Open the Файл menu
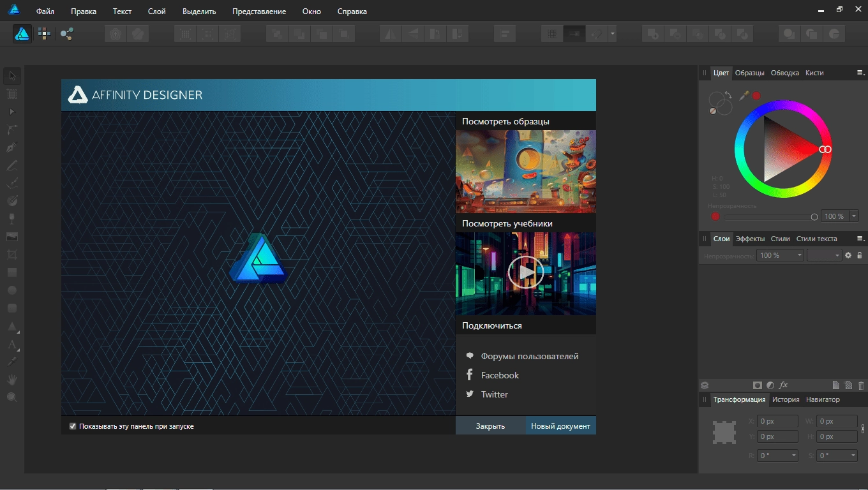Image resolution: width=868 pixels, height=490 pixels. [45, 11]
